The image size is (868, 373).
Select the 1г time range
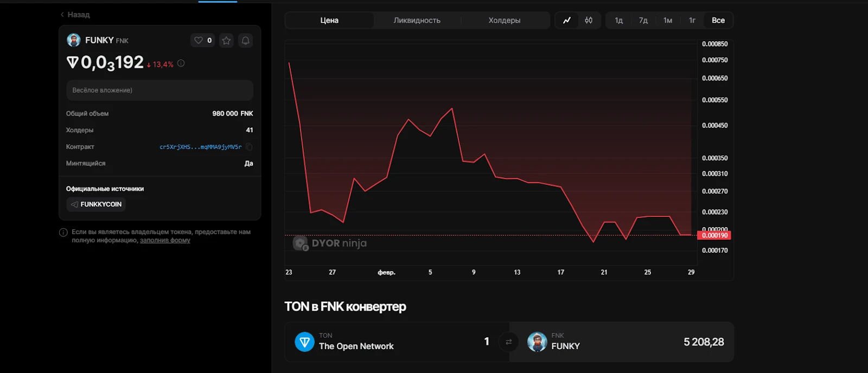pyautogui.click(x=692, y=21)
